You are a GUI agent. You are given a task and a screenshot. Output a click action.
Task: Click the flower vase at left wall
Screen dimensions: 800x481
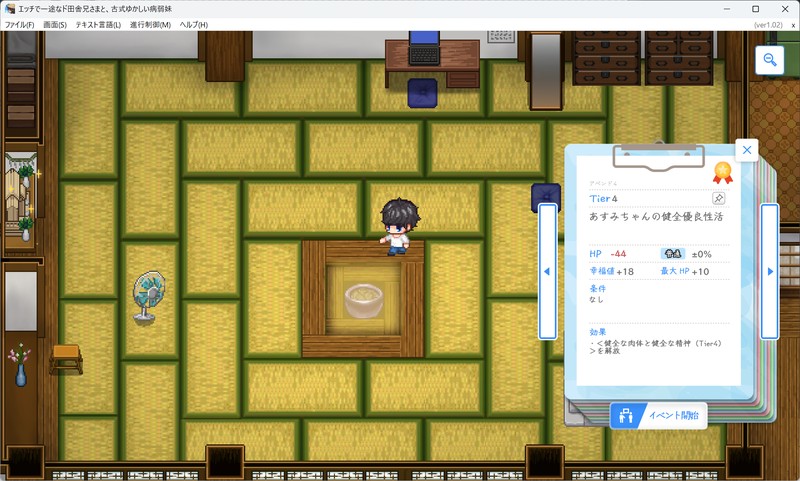point(21,367)
